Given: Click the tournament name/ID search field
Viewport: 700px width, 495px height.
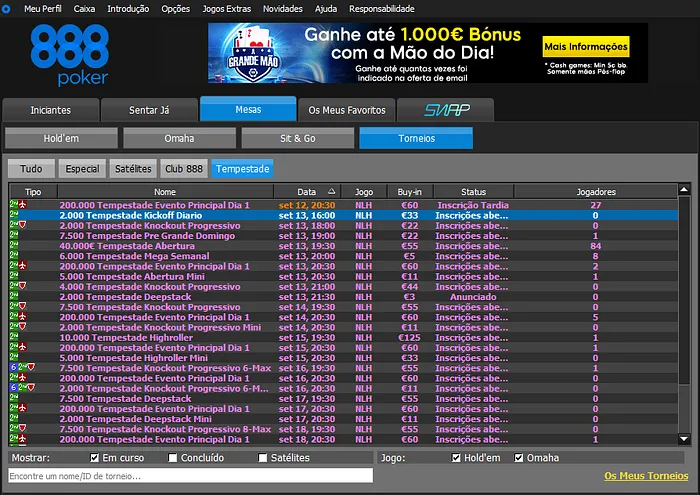Looking at the screenshot, I should click(x=191, y=476).
